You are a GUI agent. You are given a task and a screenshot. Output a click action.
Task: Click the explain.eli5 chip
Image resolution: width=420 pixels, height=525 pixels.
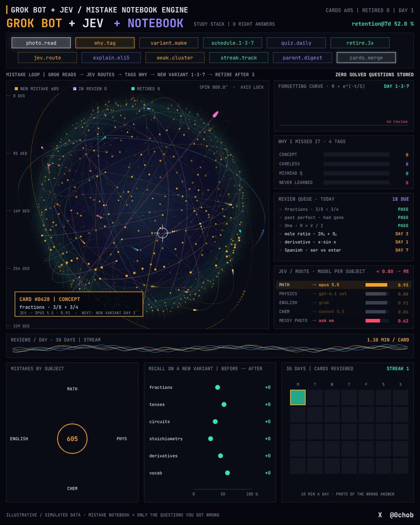[111, 58]
